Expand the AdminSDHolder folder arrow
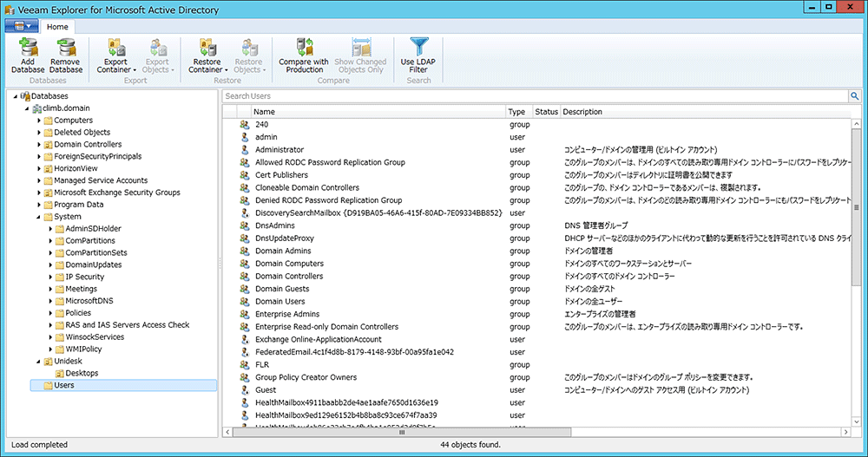Screen dimensions: 868x457 tap(51, 229)
